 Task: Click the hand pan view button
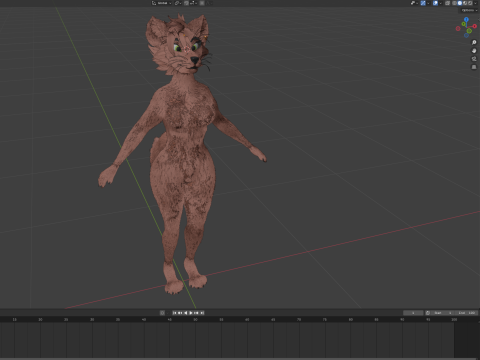click(474, 51)
